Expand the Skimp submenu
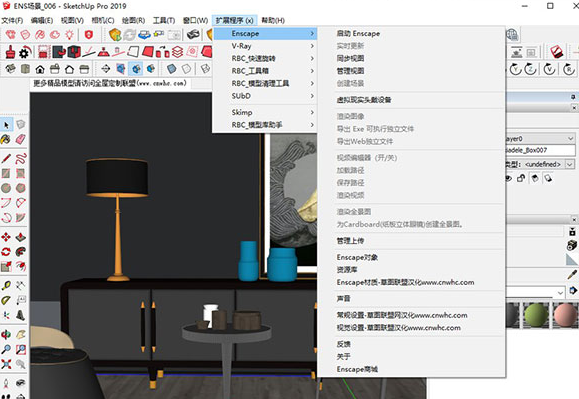The width and height of the screenshot is (579, 399). tap(265, 112)
